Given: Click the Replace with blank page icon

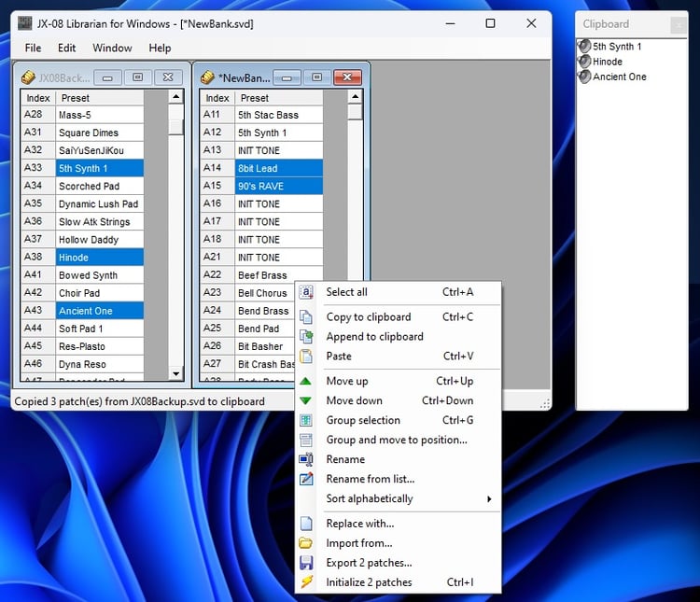Looking at the screenshot, I should 306,524.
